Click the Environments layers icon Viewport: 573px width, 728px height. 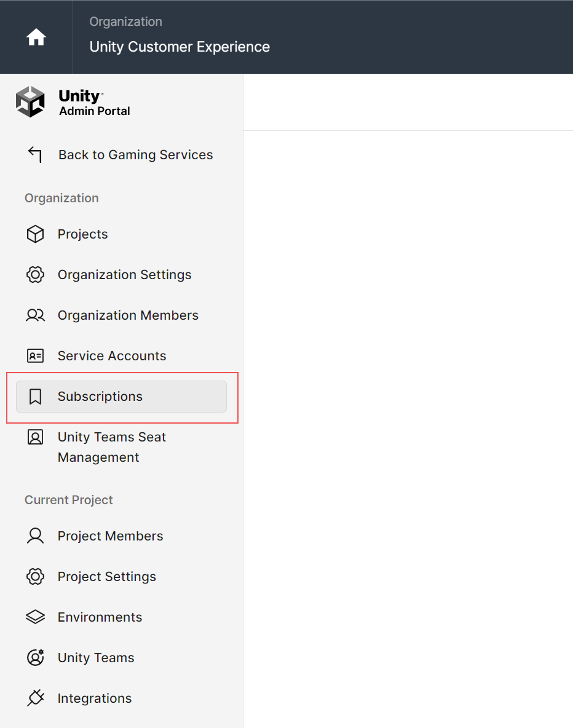35,617
